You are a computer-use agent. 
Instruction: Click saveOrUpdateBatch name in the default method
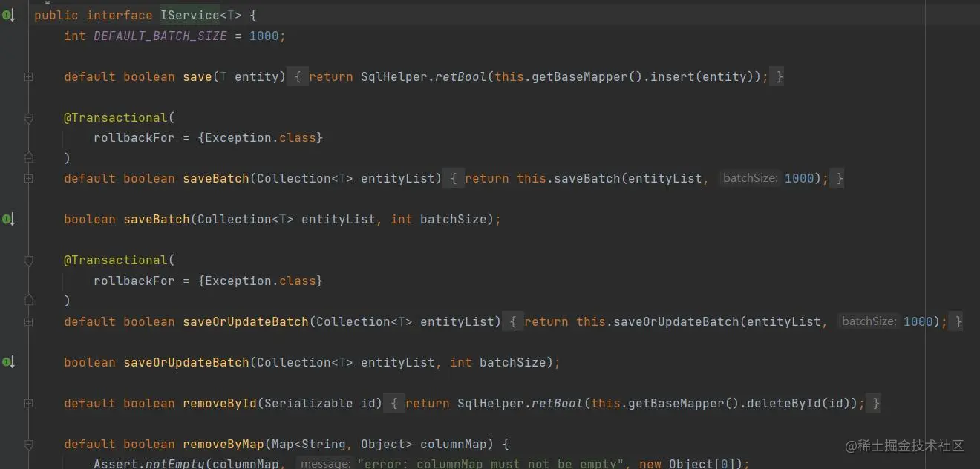click(246, 321)
